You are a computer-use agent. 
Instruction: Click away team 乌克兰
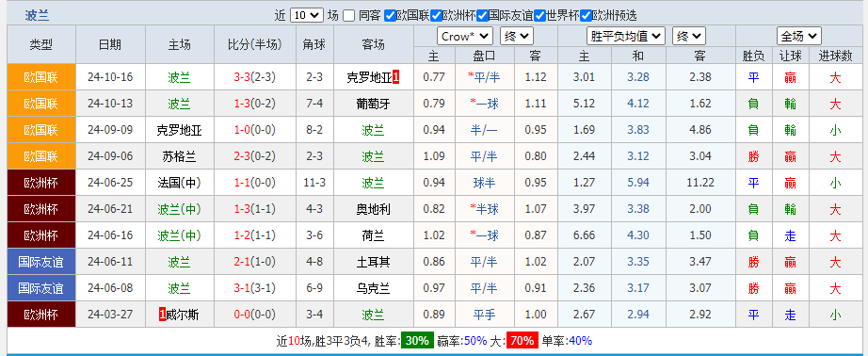click(x=374, y=288)
